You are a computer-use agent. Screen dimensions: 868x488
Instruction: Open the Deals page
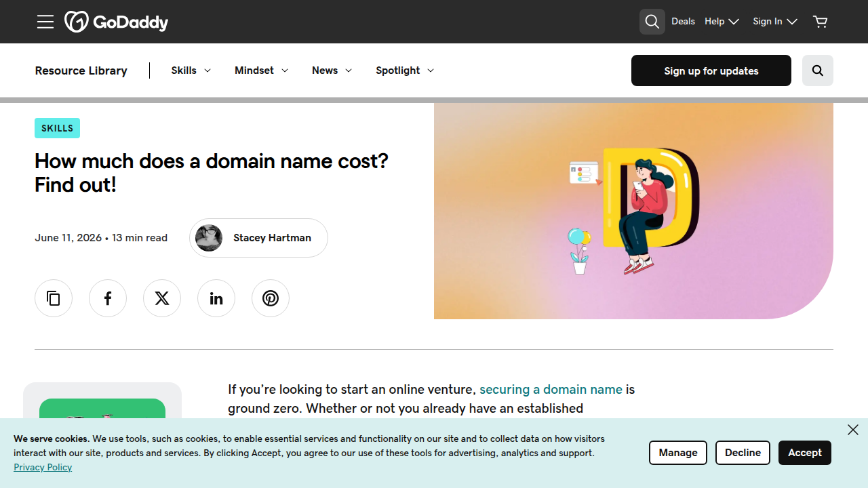(x=683, y=22)
